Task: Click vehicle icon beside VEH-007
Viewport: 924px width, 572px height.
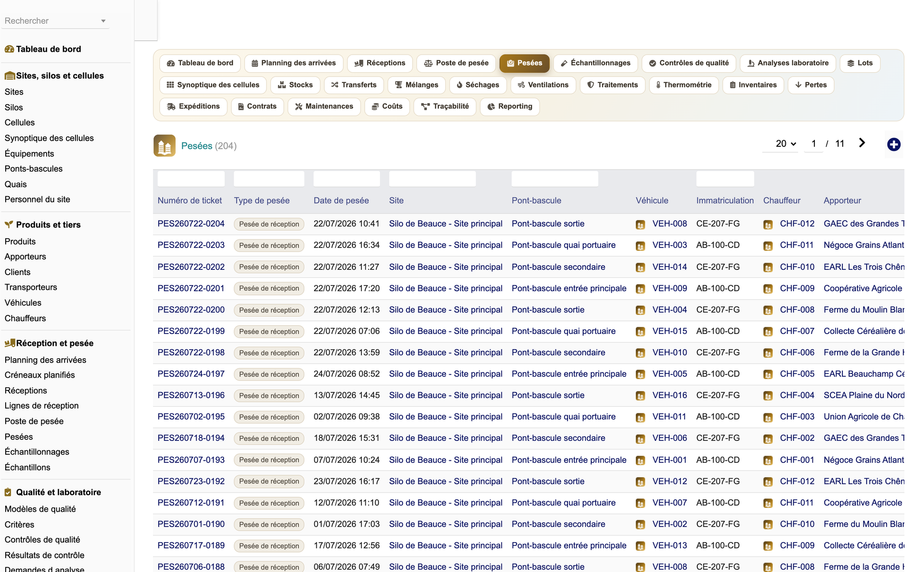Action: pyautogui.click(x=641, y=503)
